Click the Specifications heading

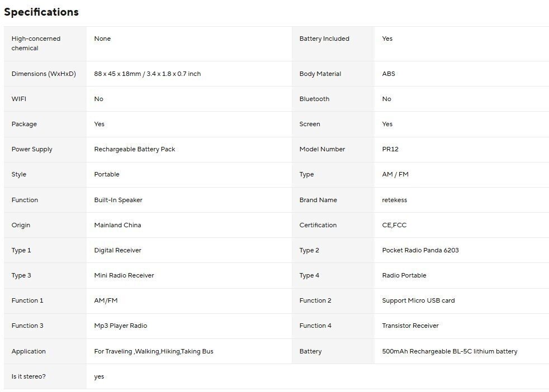click(x=41, y=12)
